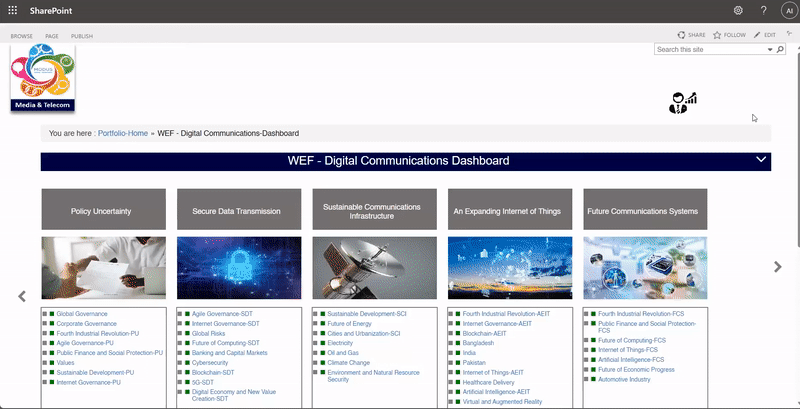Go to next carousel slide arrow

pyautogui.click(x=778, y=267)
